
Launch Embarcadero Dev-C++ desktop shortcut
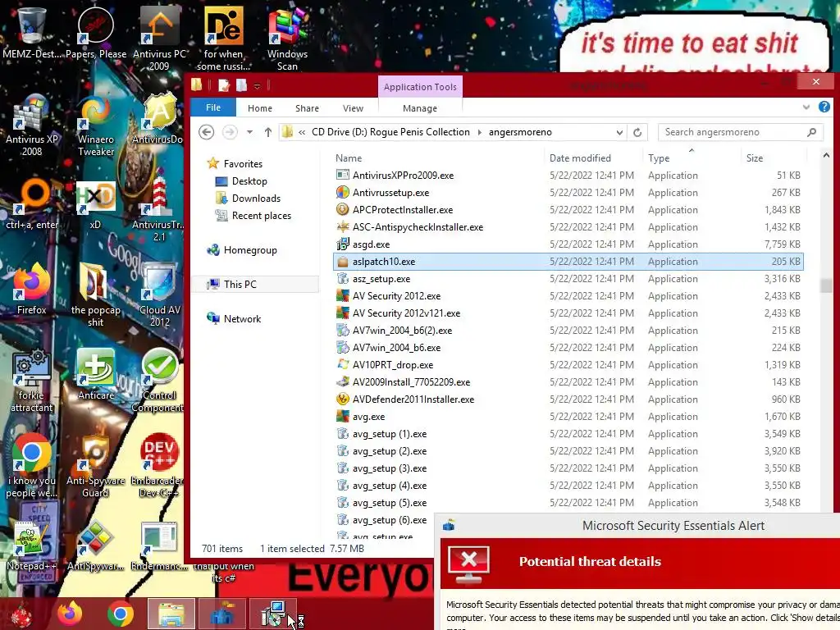click(159, 465)
